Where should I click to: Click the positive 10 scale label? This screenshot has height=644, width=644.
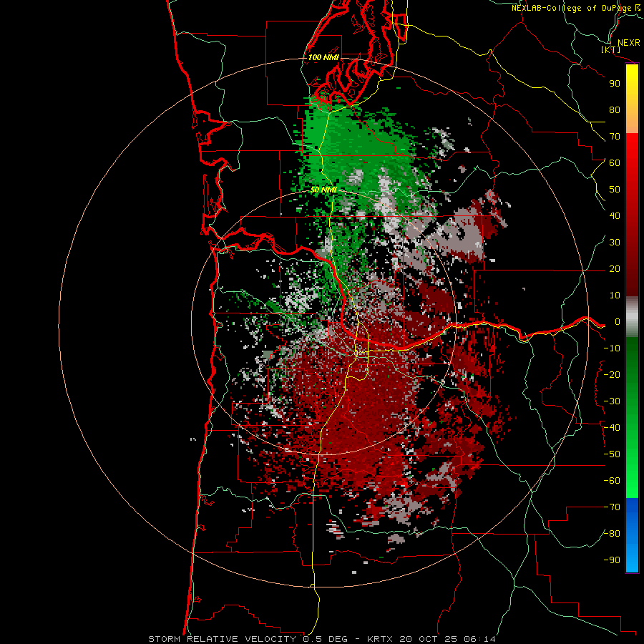point(615,296)
